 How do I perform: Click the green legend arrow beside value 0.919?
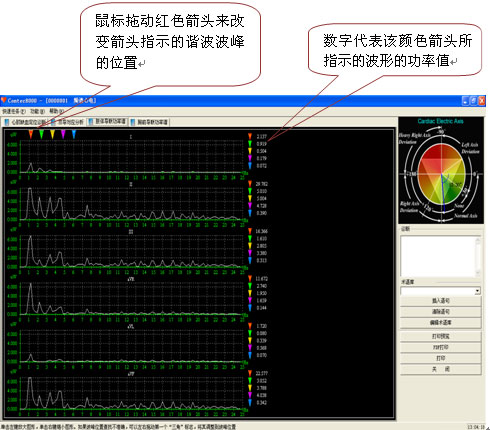click(x=250, y=144)
